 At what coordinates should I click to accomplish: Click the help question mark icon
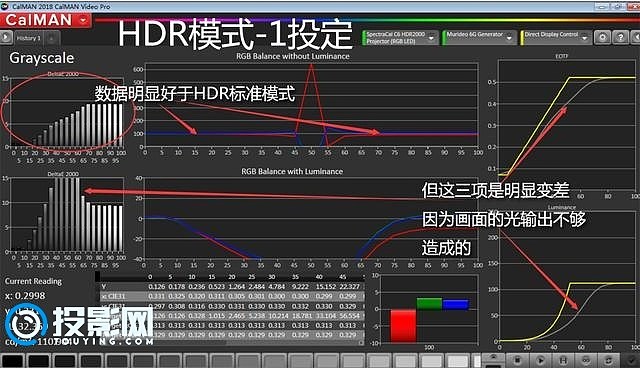(x=621, y=38)
